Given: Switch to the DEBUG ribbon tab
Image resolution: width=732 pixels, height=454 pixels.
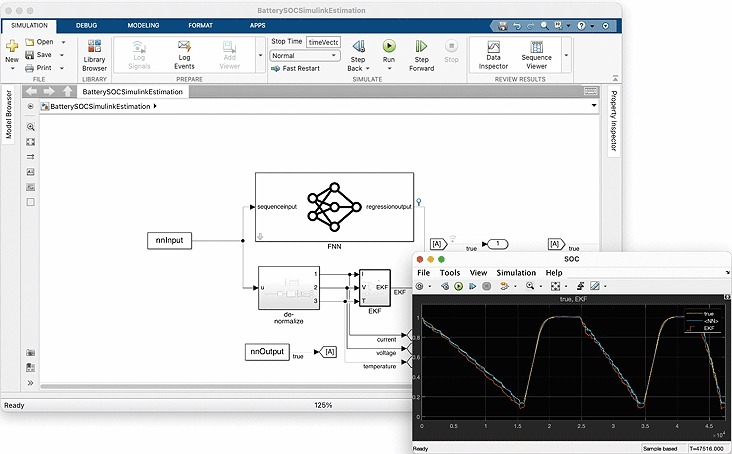Looking at the screenshot, I should [86, 26].
